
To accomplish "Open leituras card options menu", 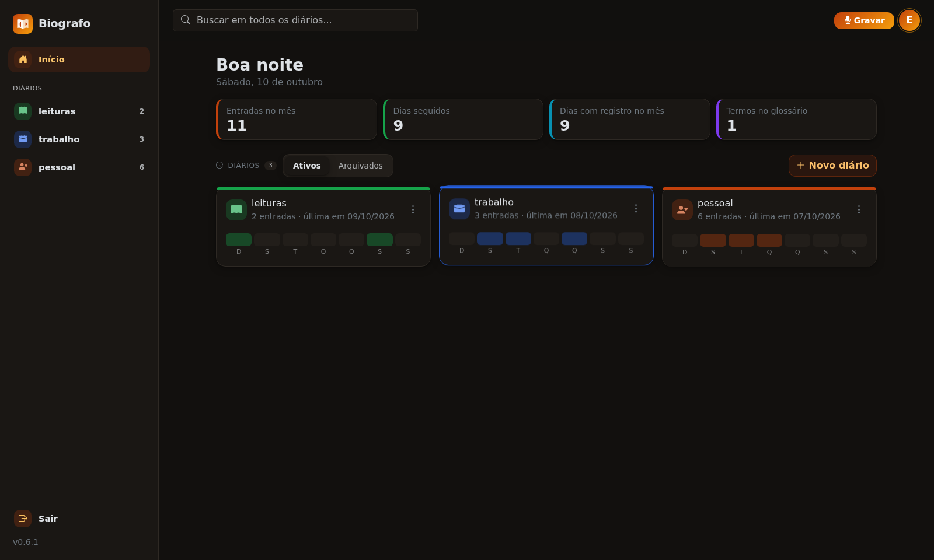I will coord(413,209).
